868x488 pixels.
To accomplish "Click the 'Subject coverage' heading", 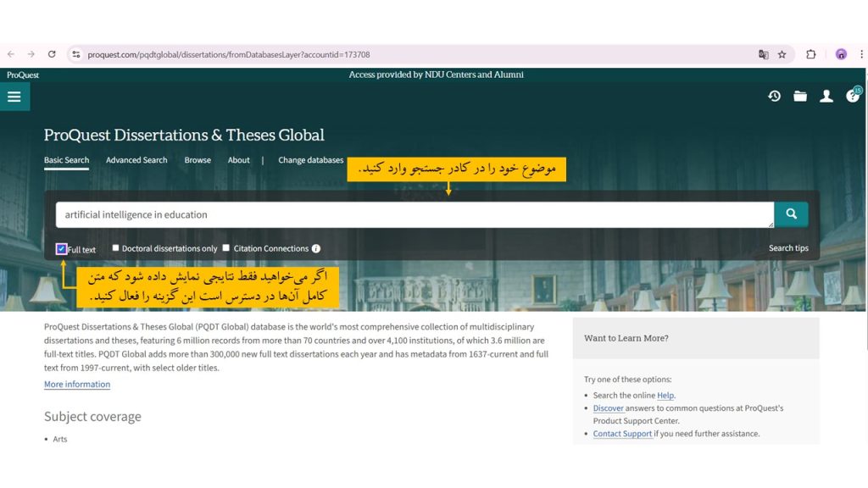I will click(x=92, y=416).
